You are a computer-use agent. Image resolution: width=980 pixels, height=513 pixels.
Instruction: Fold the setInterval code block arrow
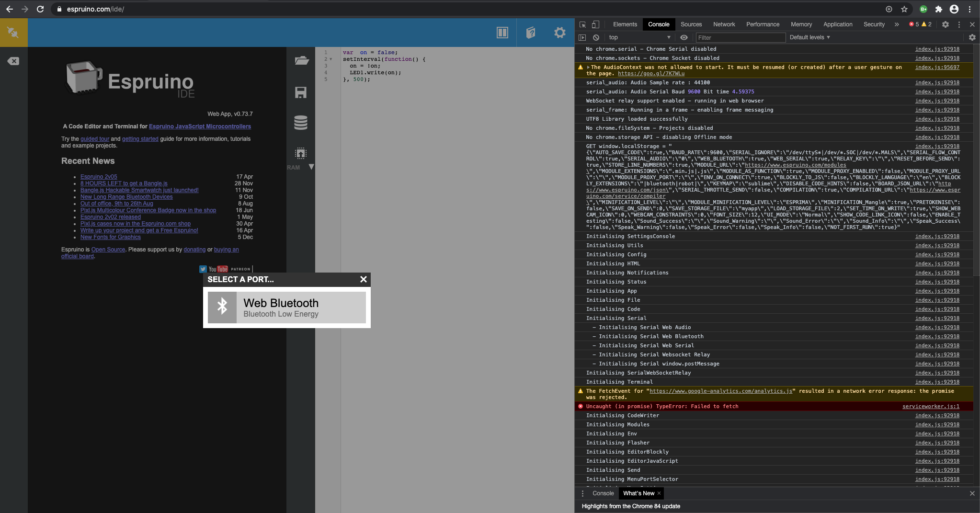tap(330, 59)
